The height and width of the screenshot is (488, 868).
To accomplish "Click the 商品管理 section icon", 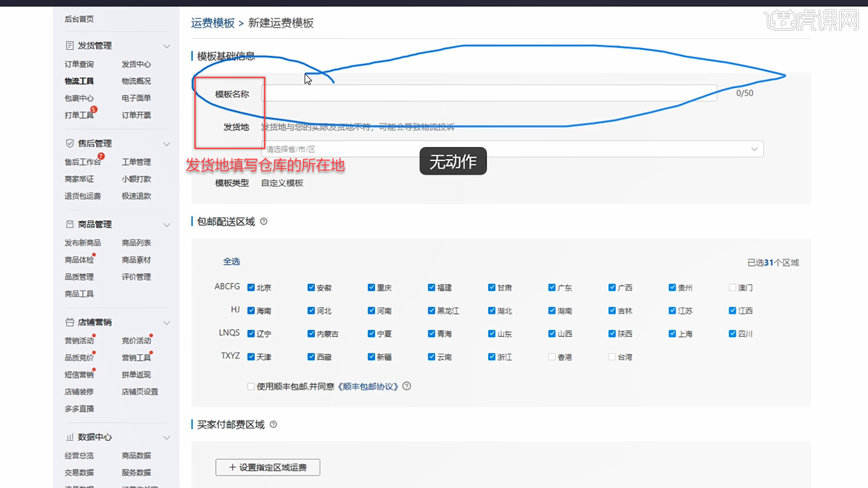I will 70,224.
